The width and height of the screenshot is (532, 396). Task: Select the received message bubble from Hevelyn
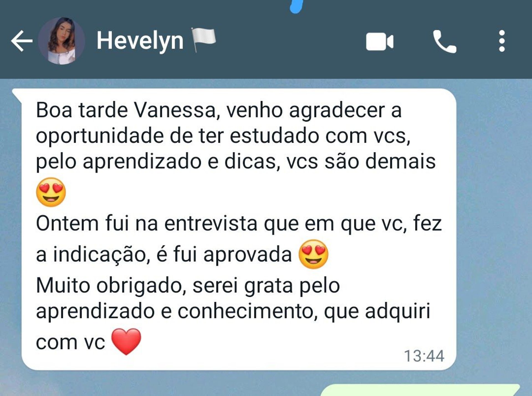click(x=239, y=229)
